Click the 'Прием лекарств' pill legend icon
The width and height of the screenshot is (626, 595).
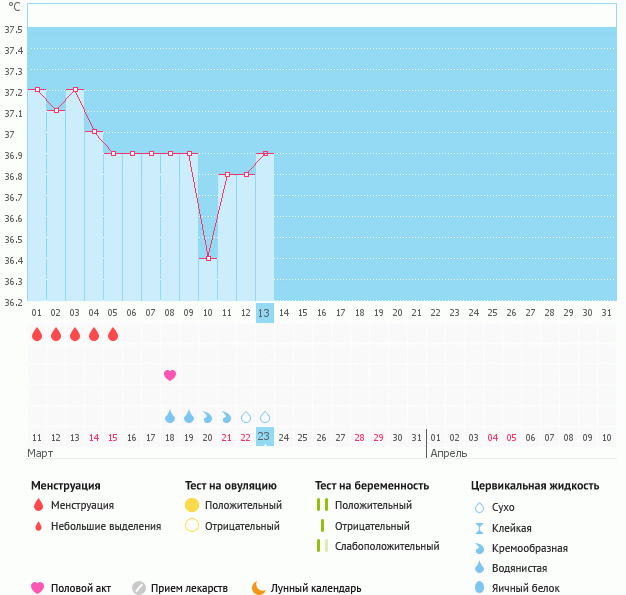[139, 588]
